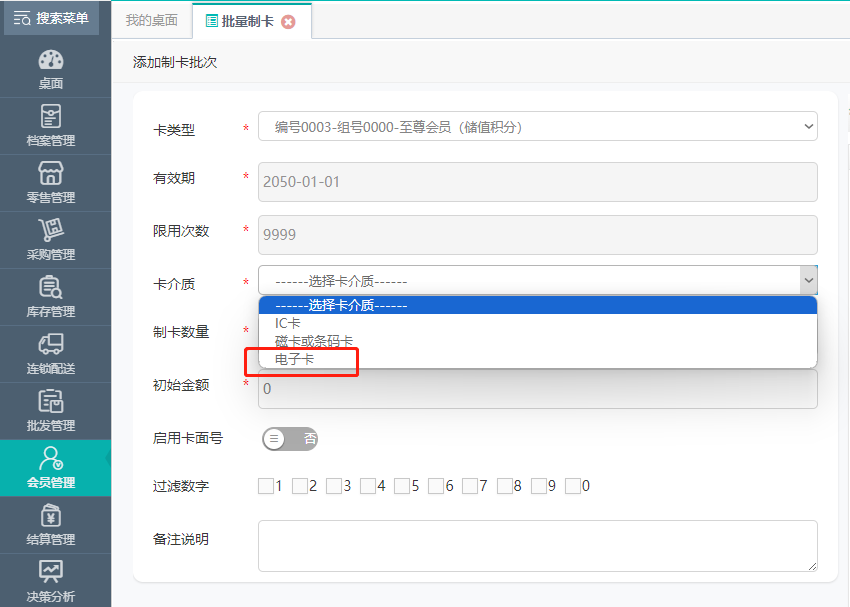Open 采购管理 cart icon

pos(51,230)
